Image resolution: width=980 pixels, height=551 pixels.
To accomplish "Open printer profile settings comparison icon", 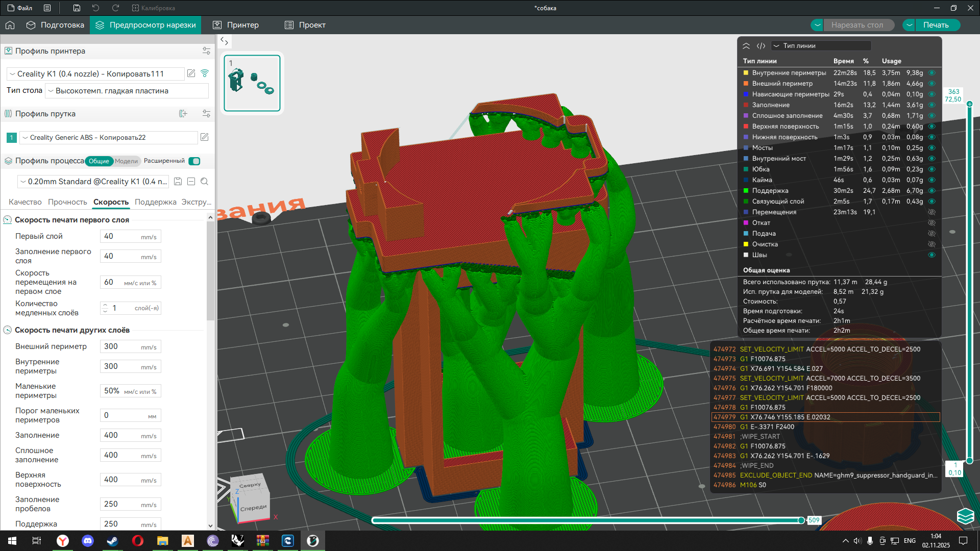I will point(206,51).
